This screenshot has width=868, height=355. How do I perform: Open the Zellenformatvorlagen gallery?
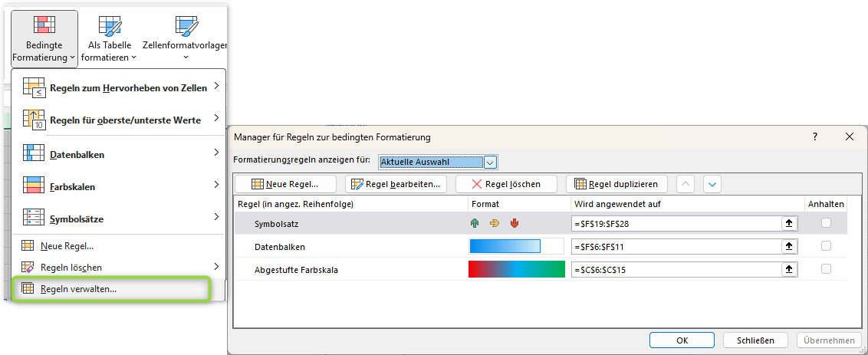[184, 39]
